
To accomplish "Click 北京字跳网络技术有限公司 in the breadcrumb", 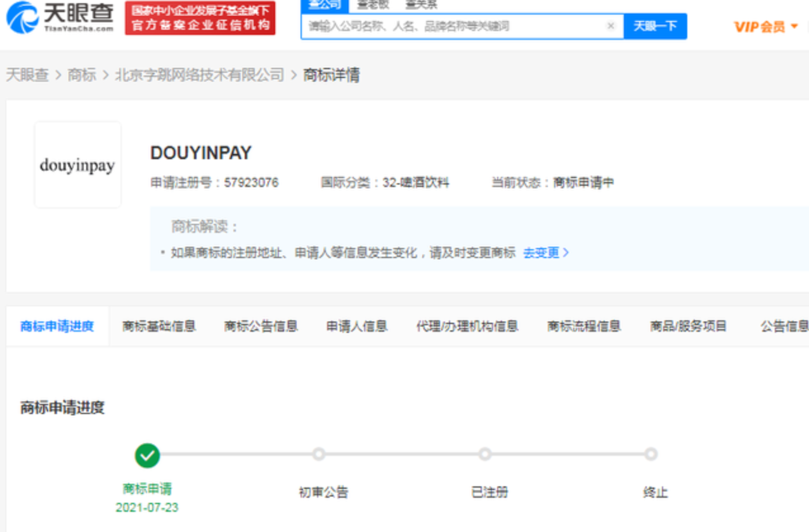I will click(199, 75).
